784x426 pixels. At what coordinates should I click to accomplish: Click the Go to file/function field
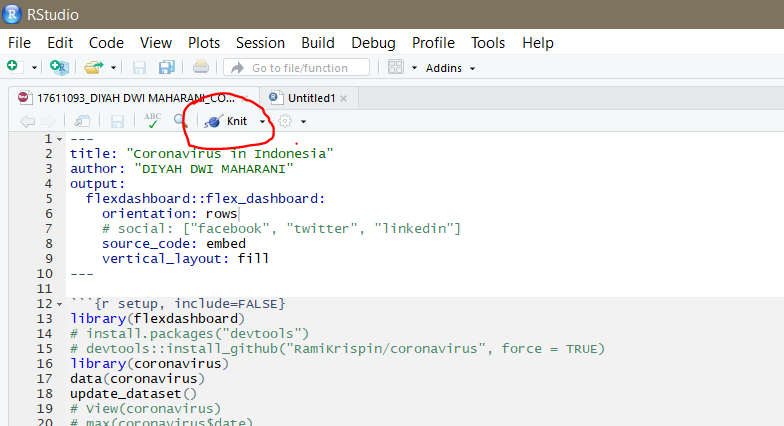pos(296,68)
